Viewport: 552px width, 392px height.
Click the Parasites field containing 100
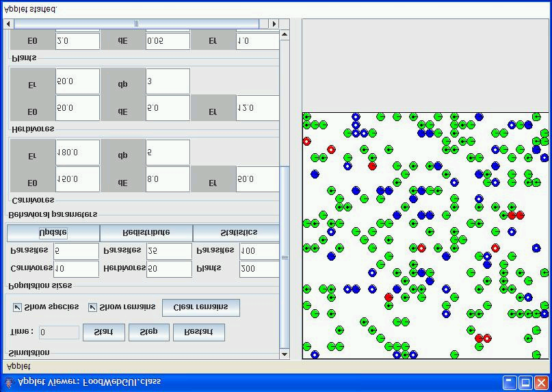coord(259,251)
